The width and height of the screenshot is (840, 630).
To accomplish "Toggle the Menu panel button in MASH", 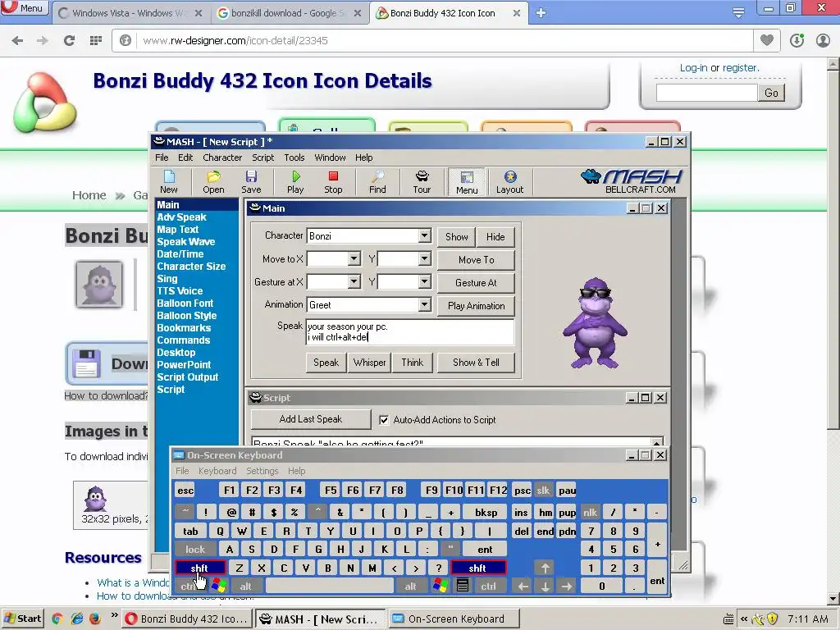I will point(467,182).
